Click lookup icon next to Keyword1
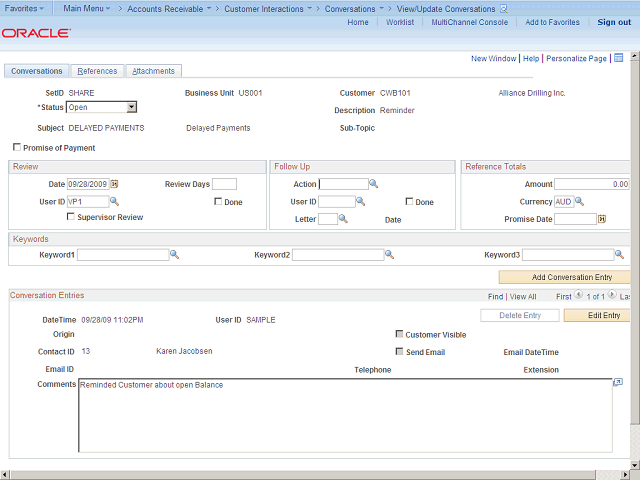The width and height of the screenshot is (640, 480). [x=174, y=255]
